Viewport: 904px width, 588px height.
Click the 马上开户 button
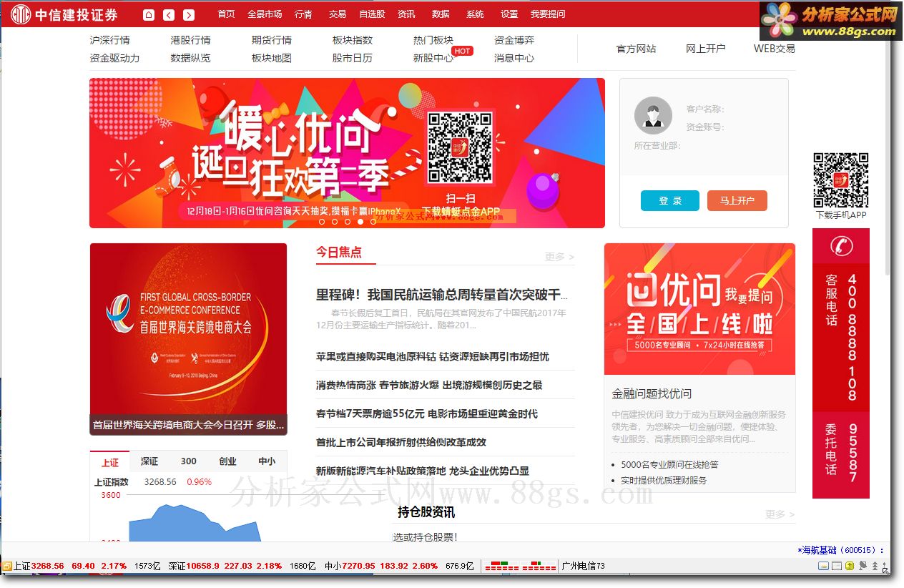pyautogui.click(x=737, y=201)
